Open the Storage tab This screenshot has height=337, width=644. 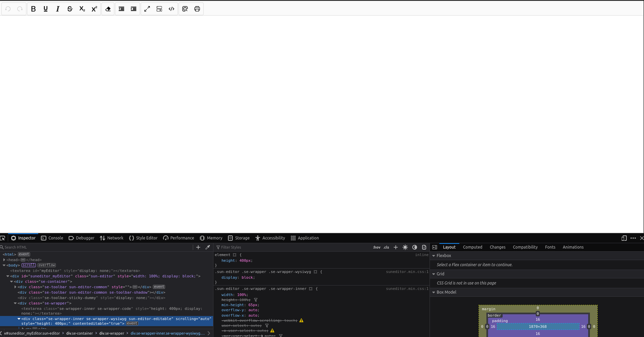[x=238, y=238]
